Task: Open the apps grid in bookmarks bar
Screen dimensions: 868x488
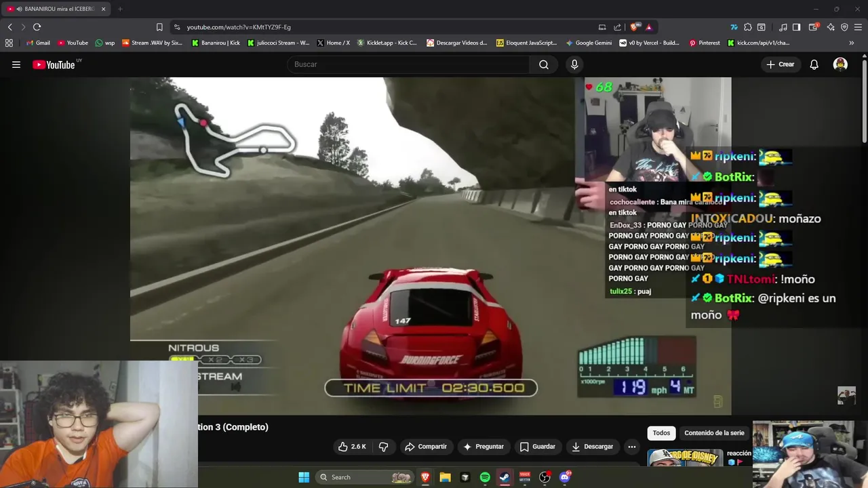Action: pyautogui.click(x=9, y=43)
